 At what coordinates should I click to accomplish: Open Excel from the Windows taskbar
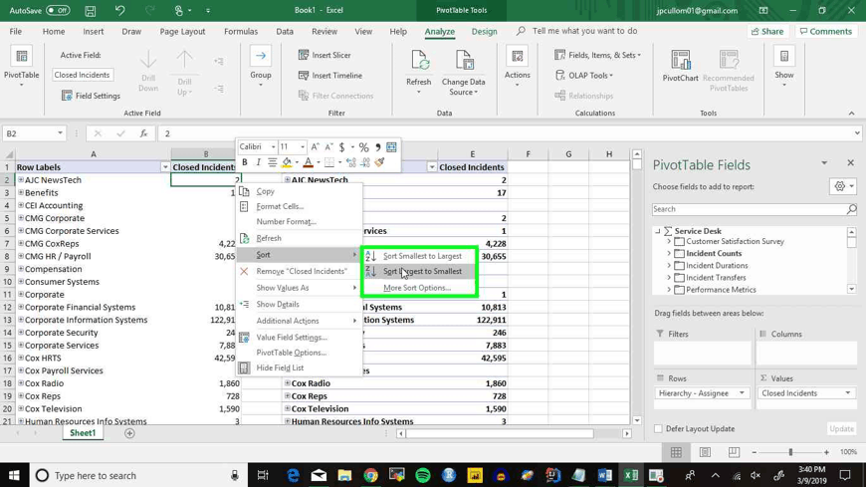tap(630, 475)
